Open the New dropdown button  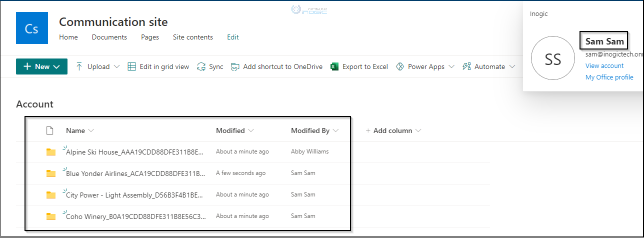click(x=42, y=66)
